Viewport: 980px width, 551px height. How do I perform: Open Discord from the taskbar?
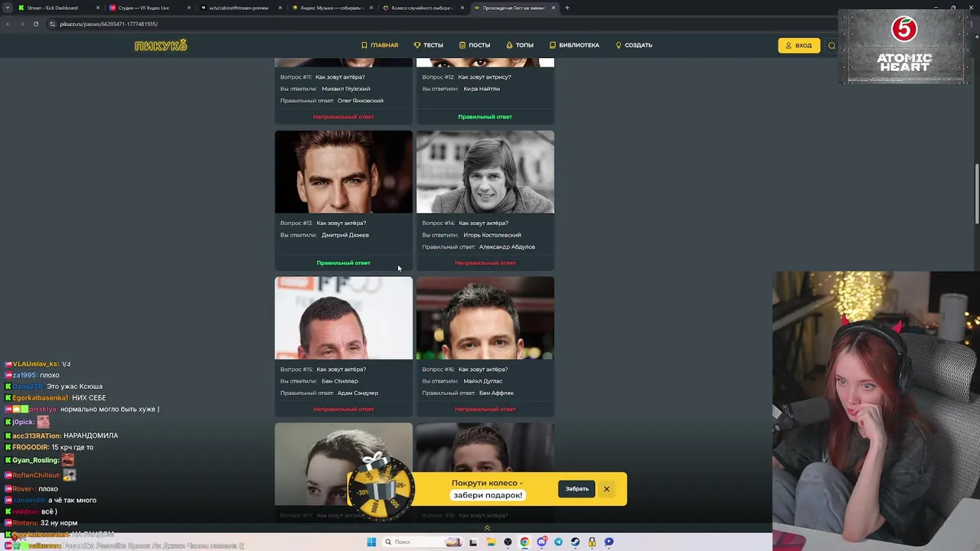click(x=541, y=542)
